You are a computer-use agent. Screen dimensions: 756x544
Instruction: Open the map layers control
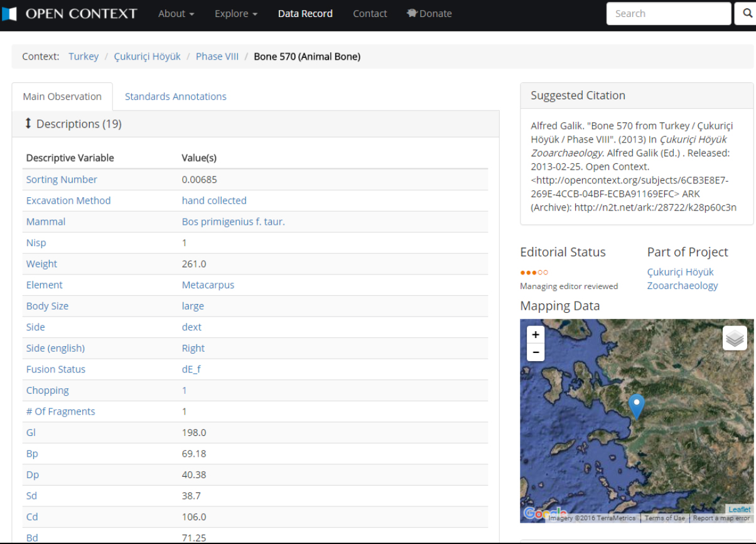point(735,339)
